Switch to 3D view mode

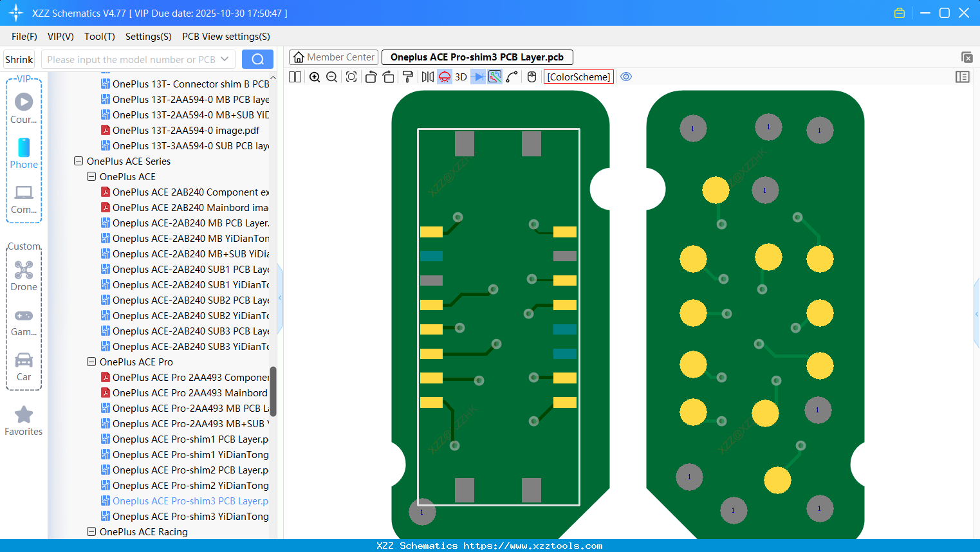461,77
